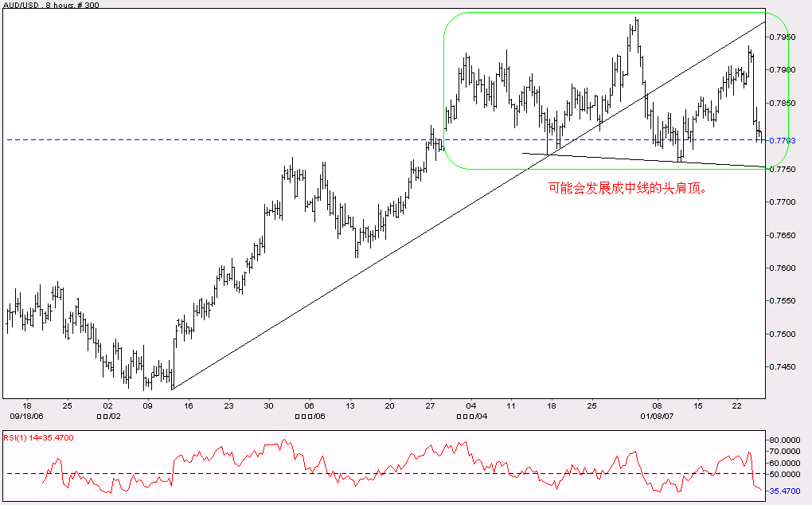Click the 80.0000 RSI axis label
Image resolution: width=812 pixels, height=505 pixels.
[784, 440]
